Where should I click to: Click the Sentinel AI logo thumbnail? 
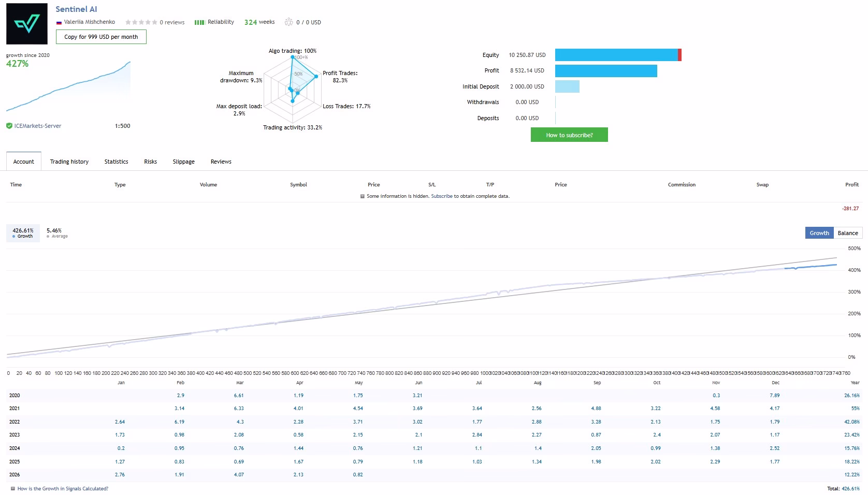[27, 24]
